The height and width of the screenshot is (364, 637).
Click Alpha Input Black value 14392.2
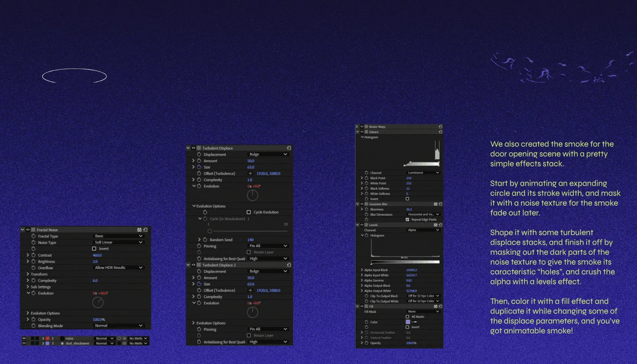(x=411, y=270)
